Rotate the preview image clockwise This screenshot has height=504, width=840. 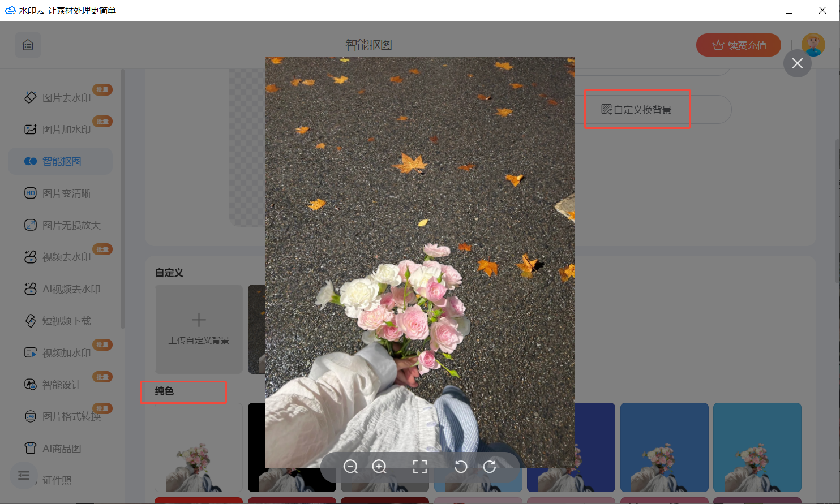(489, 467)
